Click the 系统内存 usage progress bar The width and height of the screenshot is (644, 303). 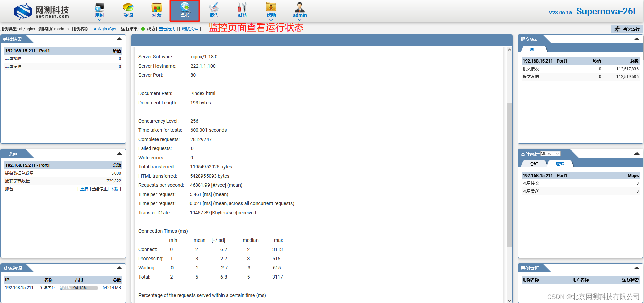point(79,288)
